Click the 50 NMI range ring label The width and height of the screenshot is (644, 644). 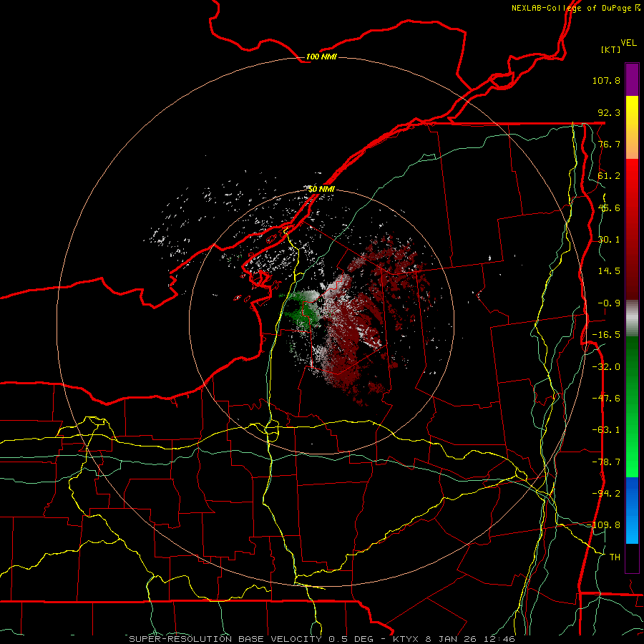321,190
